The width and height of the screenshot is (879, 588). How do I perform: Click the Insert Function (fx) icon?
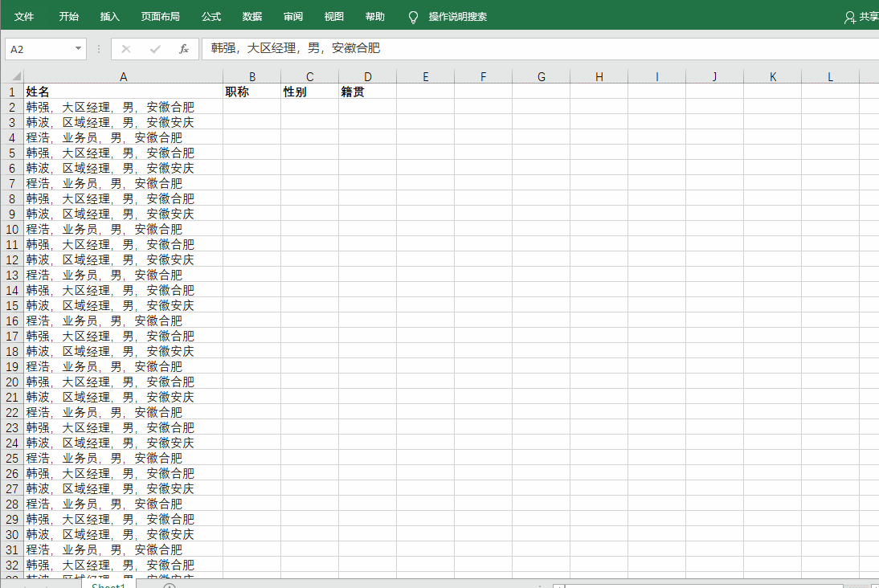pyautogui.click(x=183, y=48)
